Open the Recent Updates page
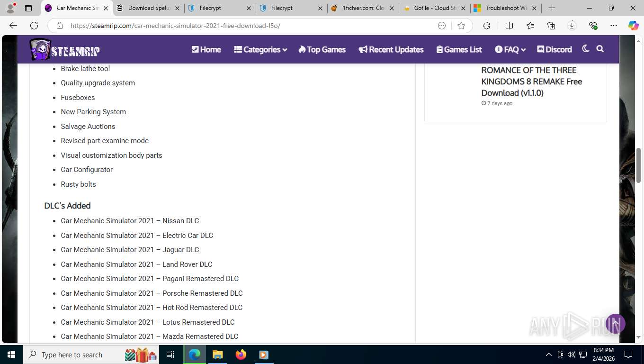 click(x=391, y=49)
